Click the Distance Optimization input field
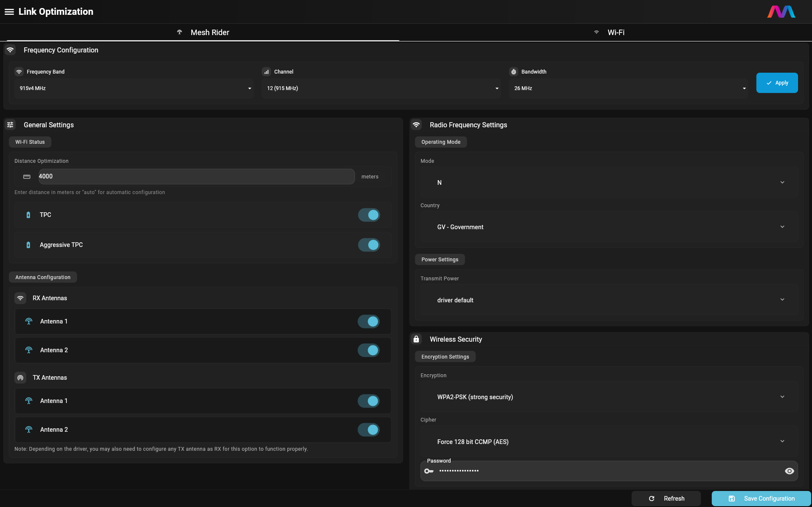 coord(196,177)
